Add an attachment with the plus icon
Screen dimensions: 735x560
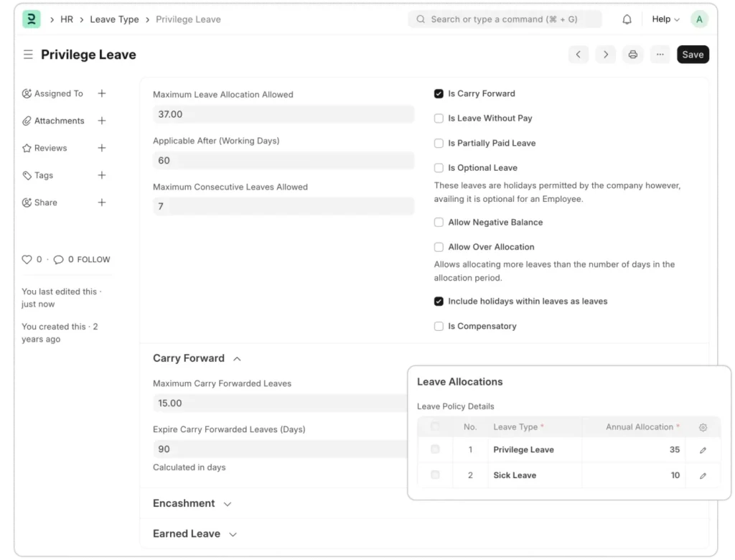(102, 121)
